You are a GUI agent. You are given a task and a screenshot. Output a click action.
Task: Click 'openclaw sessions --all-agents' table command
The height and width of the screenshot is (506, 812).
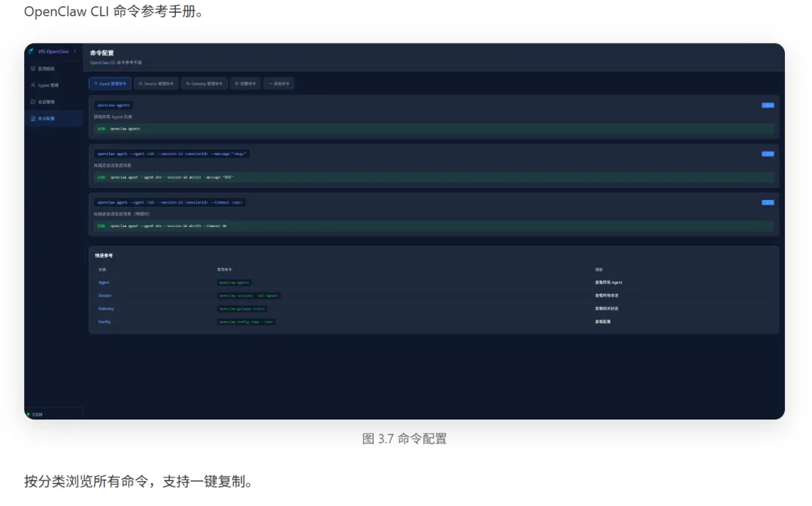coord(249,295)
